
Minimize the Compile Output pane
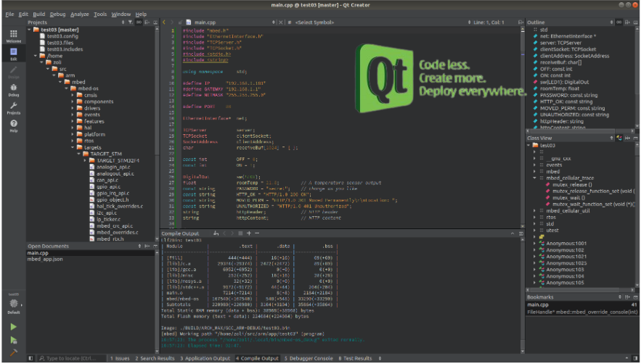[513, 233]
